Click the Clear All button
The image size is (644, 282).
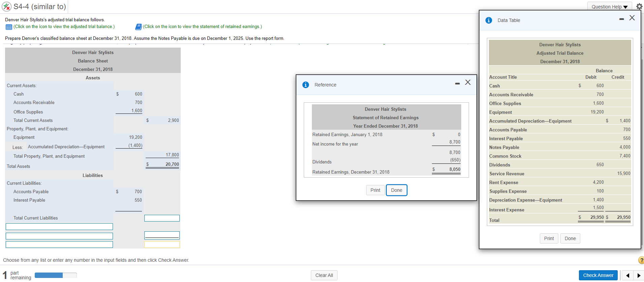tap(324, 275)
